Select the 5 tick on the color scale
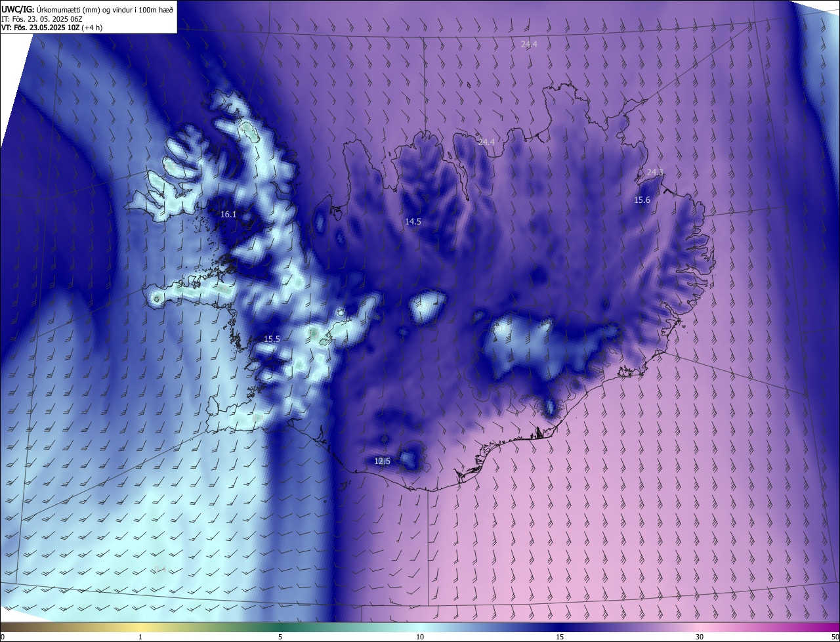 [280, 637]
